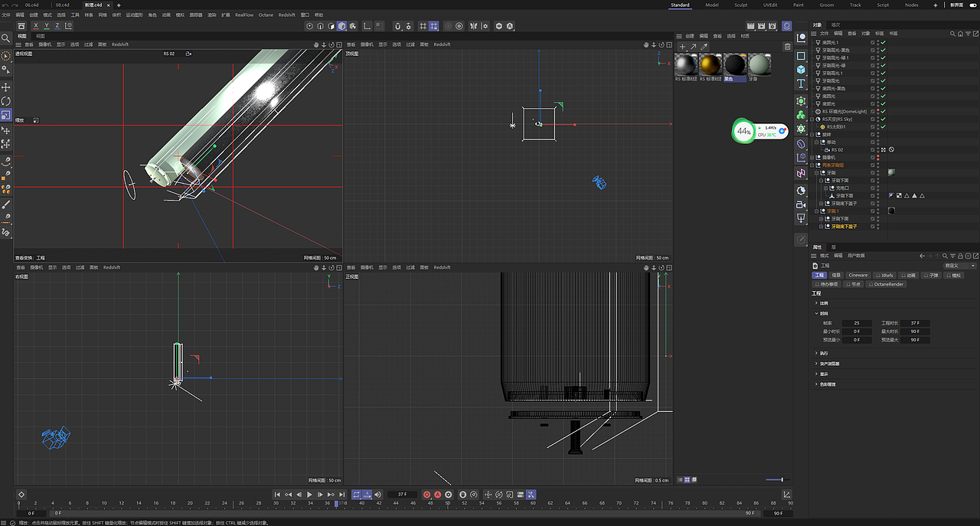Toggle timeline loop playback button
Screen dimensions: 980x526
click(x=357, y=495)
